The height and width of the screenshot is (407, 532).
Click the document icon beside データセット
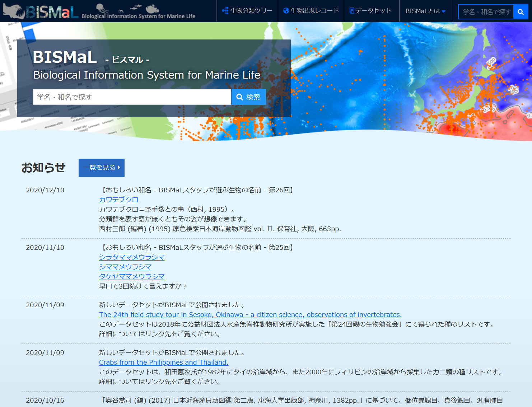352,11
